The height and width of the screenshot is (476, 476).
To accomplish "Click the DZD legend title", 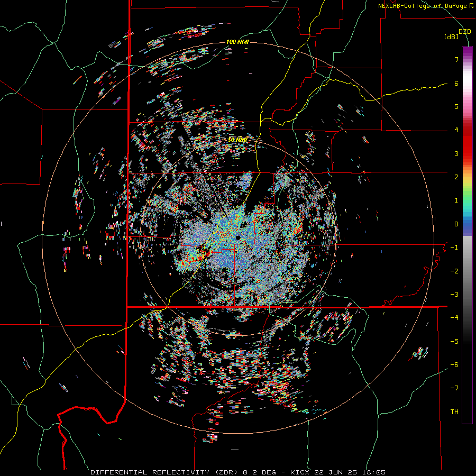I will (x=465, y=32).
